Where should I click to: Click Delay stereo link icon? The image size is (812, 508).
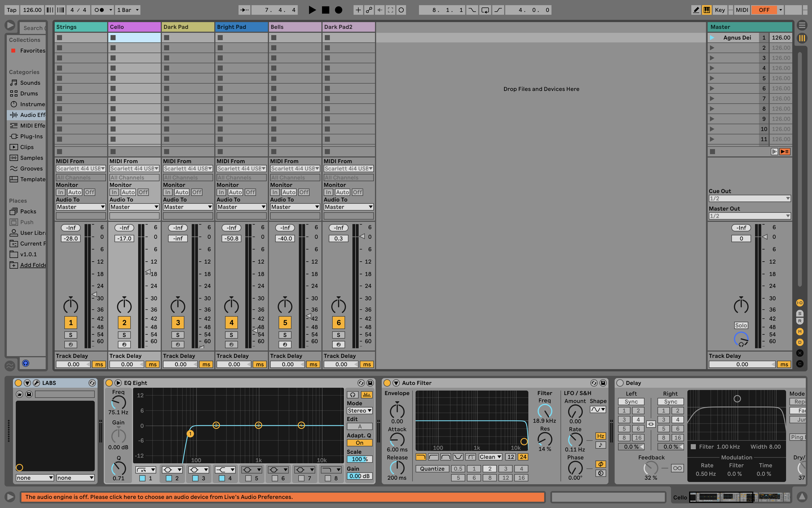[651, 424]
